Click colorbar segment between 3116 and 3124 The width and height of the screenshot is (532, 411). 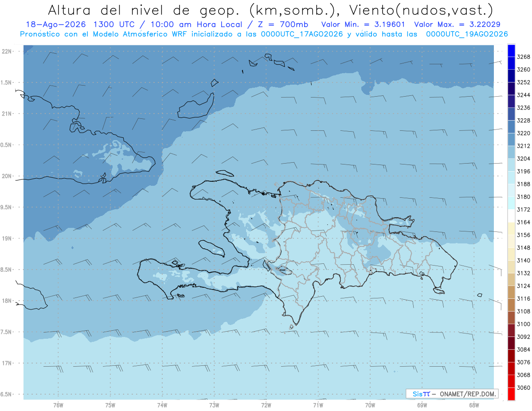pos(511,292)
